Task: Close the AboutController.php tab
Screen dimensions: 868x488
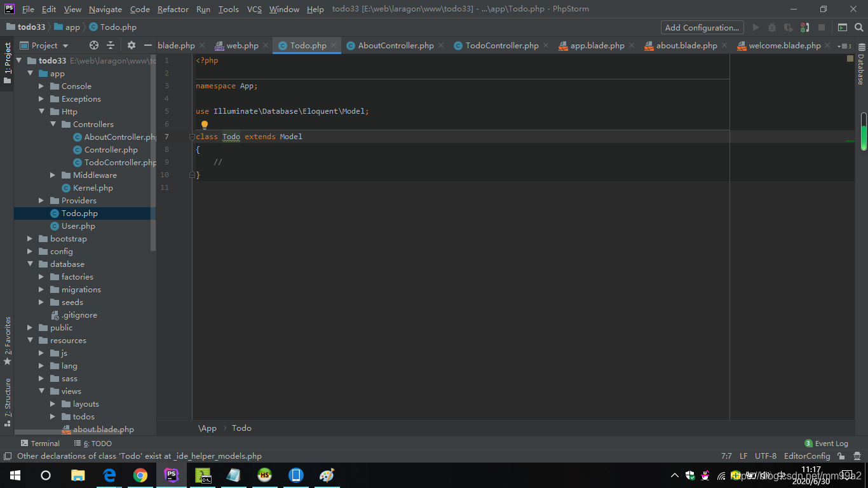Action: pyautogui.click(x=441, y=46)
